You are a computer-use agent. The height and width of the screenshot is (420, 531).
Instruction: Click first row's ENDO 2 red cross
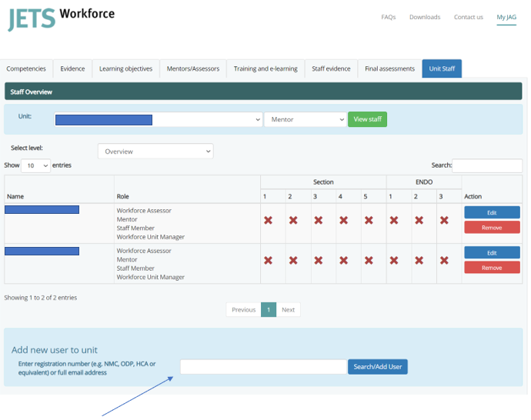(x=419, y=220)
